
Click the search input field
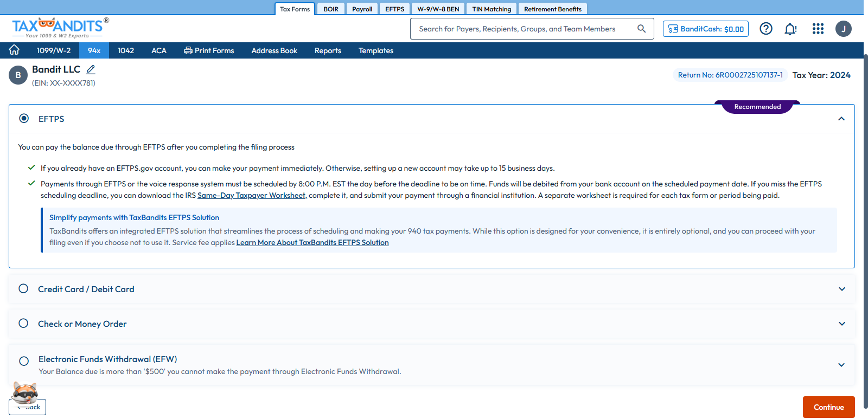pyautogui.click(x=521, y=29)
